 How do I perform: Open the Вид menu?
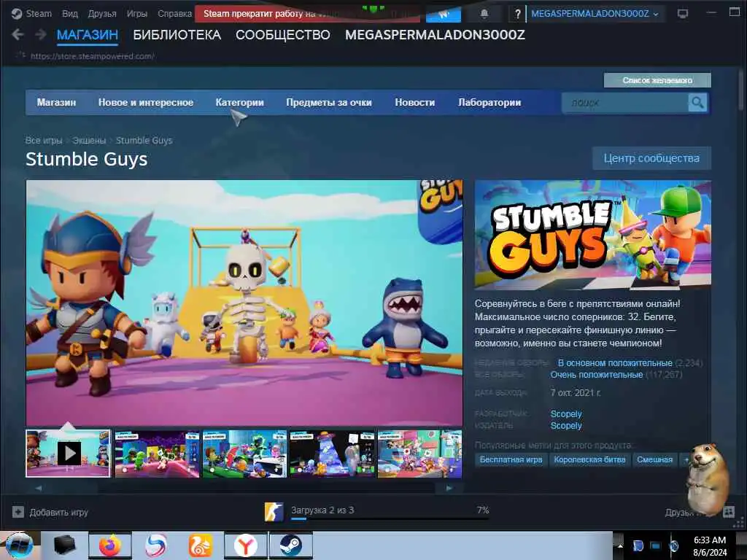pos(70,13)
